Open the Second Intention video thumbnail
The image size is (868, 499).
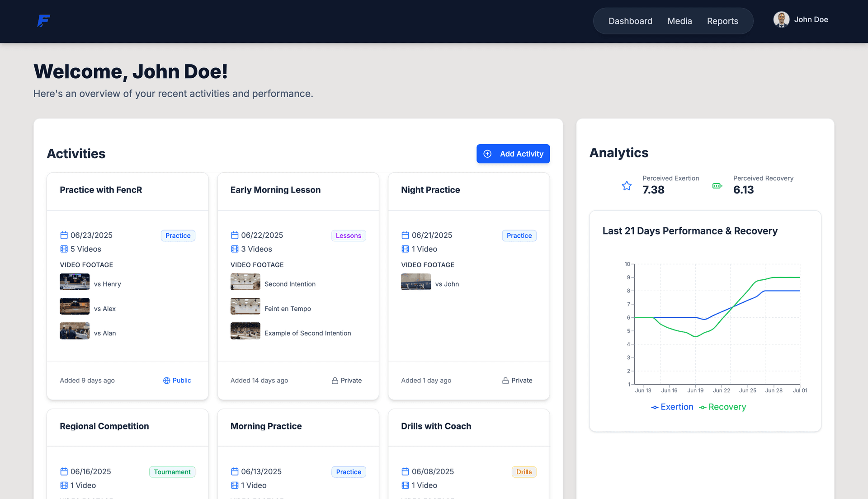pyautogui.click(x=245, y=282)
